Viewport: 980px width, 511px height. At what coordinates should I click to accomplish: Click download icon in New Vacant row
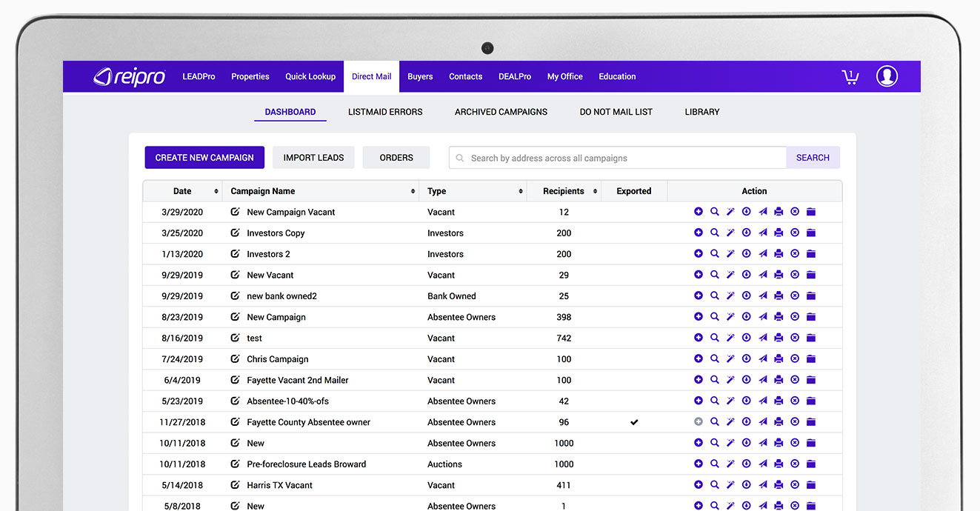746,275
